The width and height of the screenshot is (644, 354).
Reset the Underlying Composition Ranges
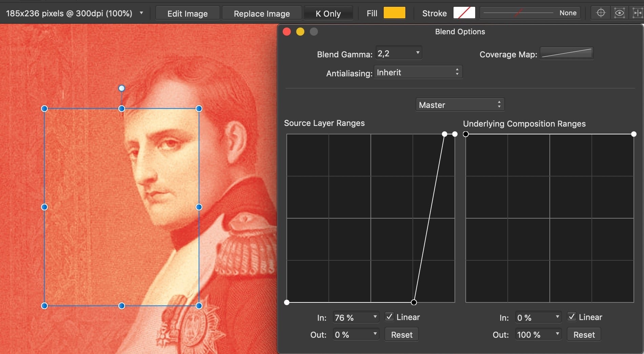tap(584, 335)
